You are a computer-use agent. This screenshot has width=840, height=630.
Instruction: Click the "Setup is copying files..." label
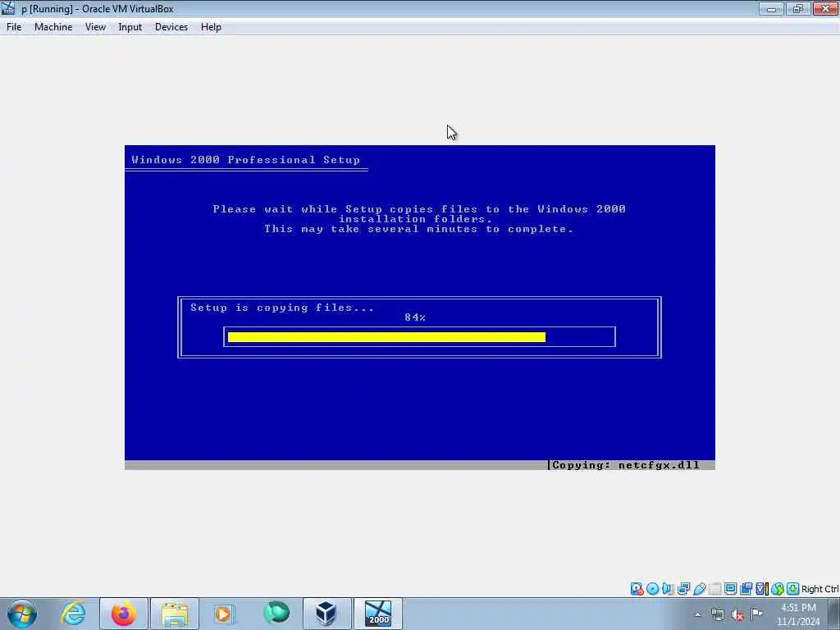tap(282, 308)
